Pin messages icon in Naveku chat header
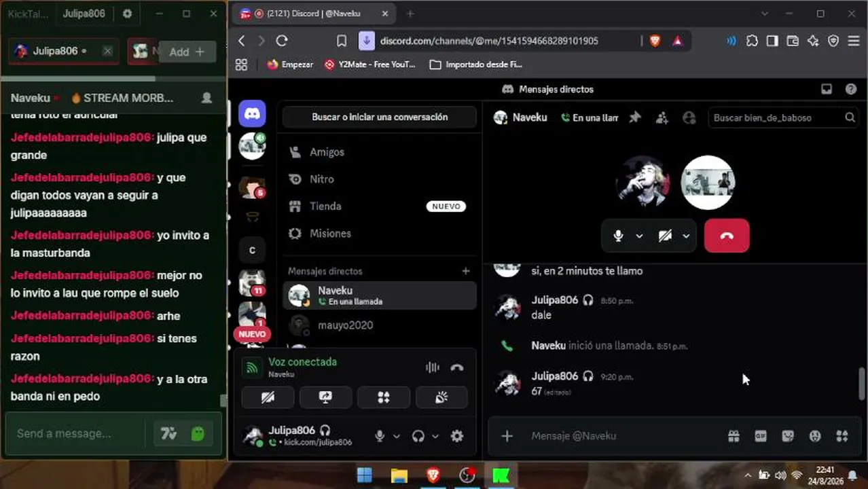This screenshot has height=489, width=868. point(634,117)
